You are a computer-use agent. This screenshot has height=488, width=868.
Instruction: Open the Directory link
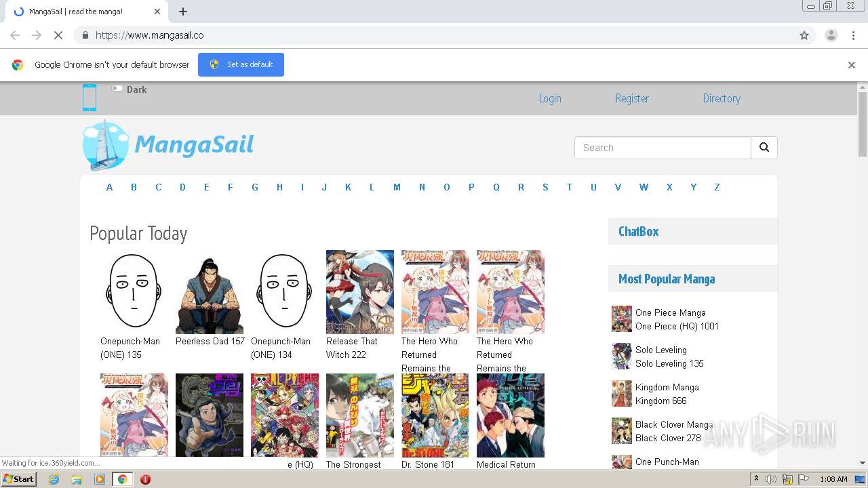(x=722, y=98)
